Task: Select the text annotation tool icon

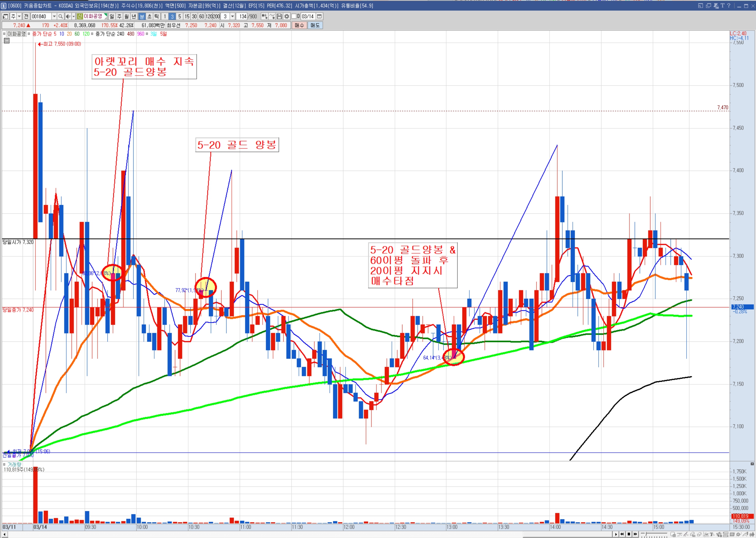Action: (x=712, y=534)
